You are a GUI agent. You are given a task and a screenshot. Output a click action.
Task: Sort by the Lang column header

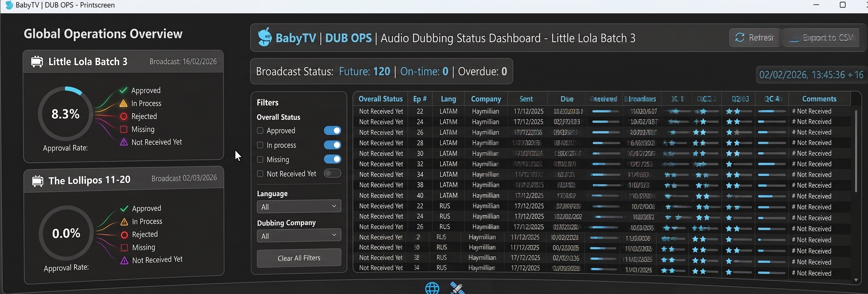point(448,99)
